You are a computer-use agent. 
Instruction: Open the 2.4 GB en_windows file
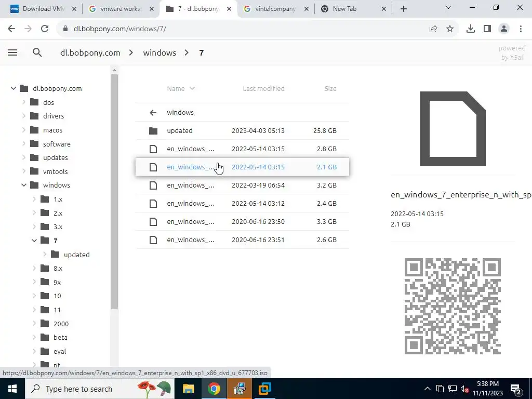point(242,203)
